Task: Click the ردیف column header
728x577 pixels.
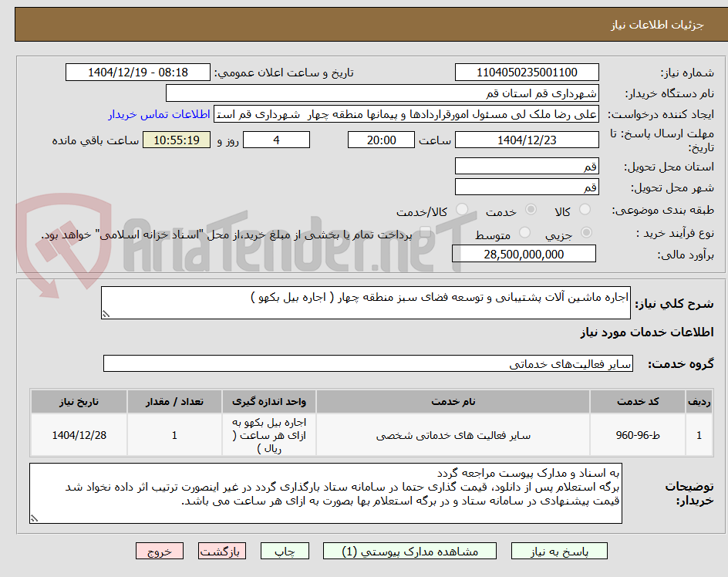Action: coord(699,401)
